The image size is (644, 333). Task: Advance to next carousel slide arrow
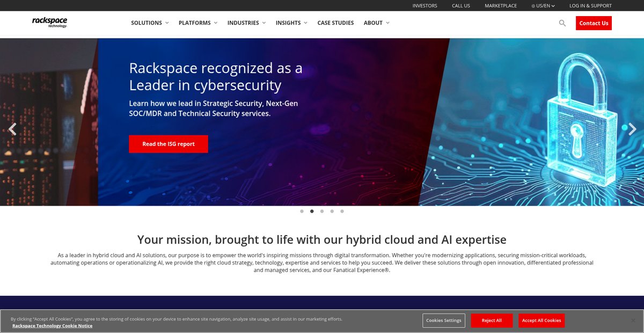(632, 129)
